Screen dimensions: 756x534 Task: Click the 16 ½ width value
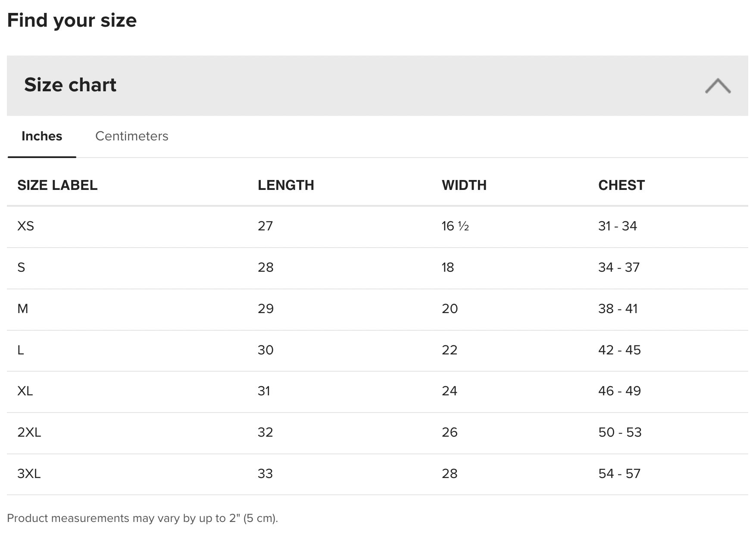455,226
